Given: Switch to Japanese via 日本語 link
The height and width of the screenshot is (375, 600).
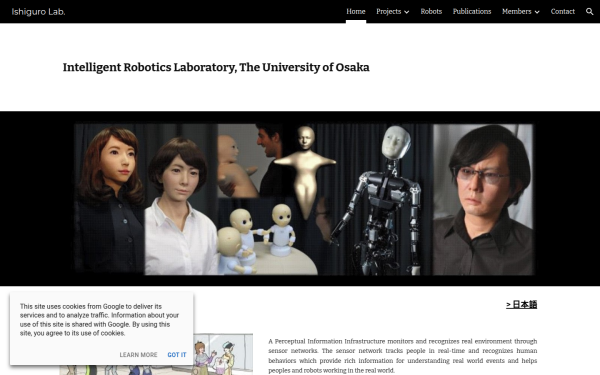Looking at the screenshot, I should 522,305.
